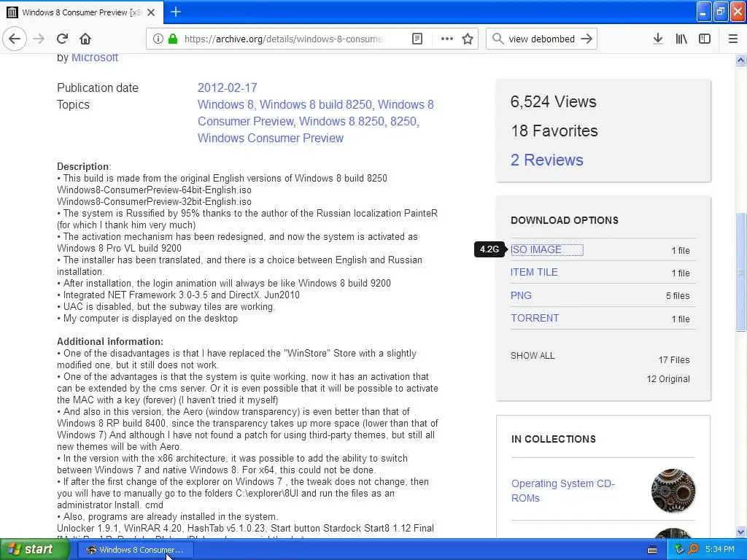The height and width of the screenshot is (560, 747).
Task: Go back with the browser back arrow
Action: pyautogui.click(x=15, y=39)
